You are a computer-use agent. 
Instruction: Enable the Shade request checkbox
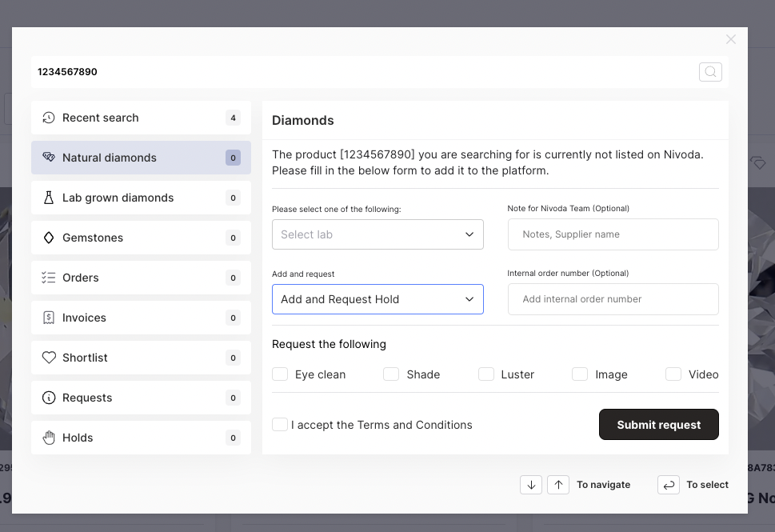(391, 374)
